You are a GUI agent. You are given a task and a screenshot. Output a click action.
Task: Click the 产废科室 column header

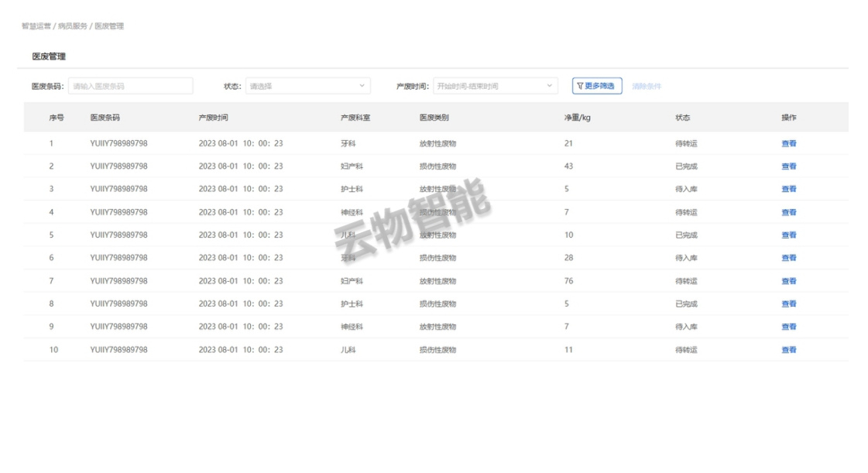[355, 117]
